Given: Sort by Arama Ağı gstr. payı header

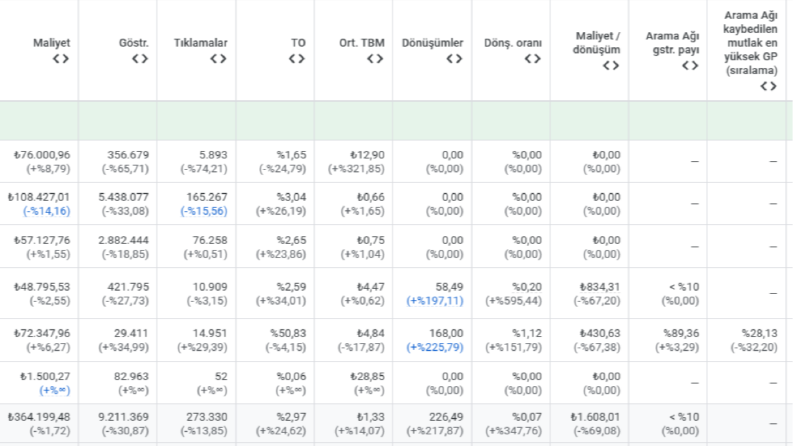Looking at the screenshot, I should tap(673, 43).
